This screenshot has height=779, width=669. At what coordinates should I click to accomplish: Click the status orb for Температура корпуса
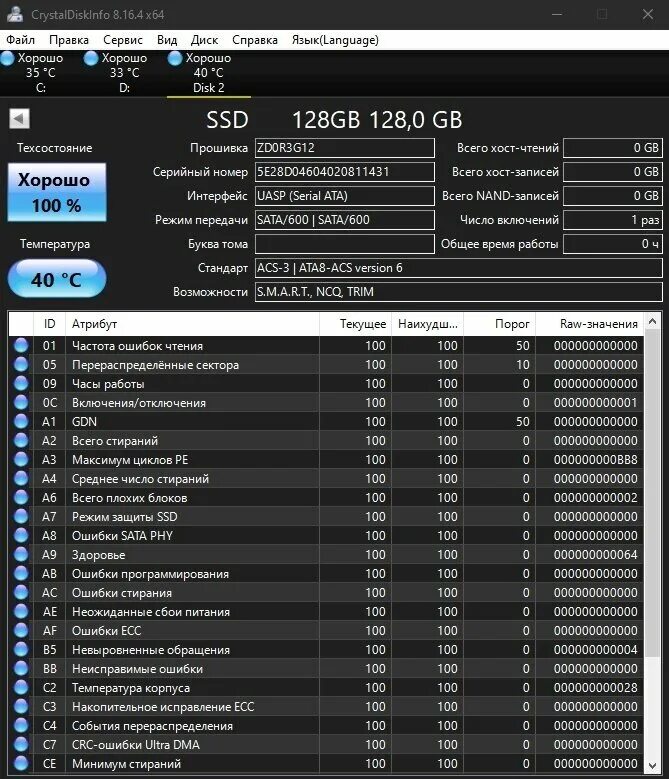pyautogui.click(x=21, y=687)
